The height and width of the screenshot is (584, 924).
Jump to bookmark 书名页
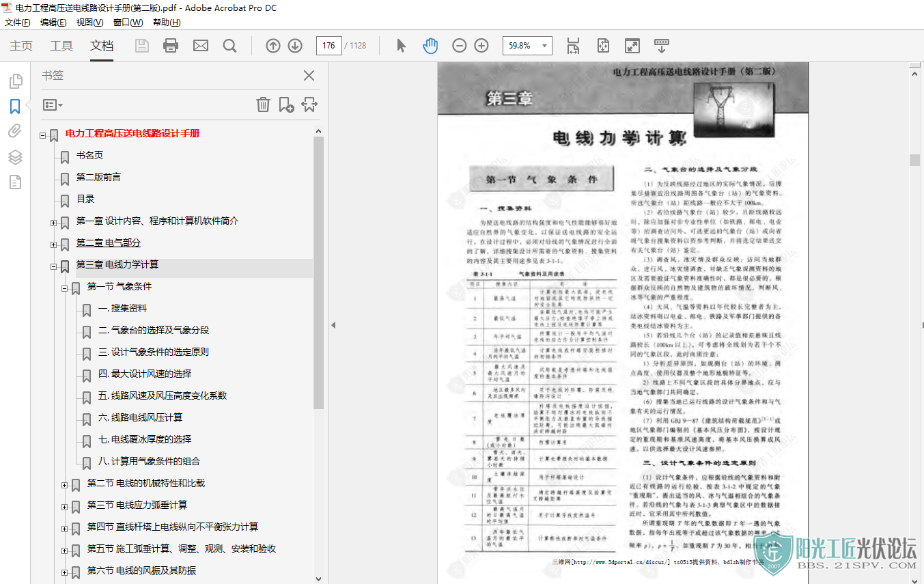[90, 155]
